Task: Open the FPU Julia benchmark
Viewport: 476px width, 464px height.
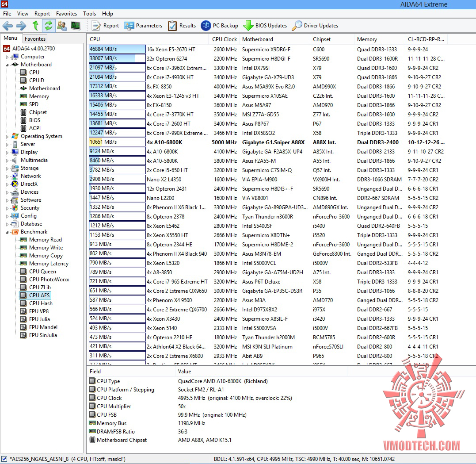Action: click(39, 319)
